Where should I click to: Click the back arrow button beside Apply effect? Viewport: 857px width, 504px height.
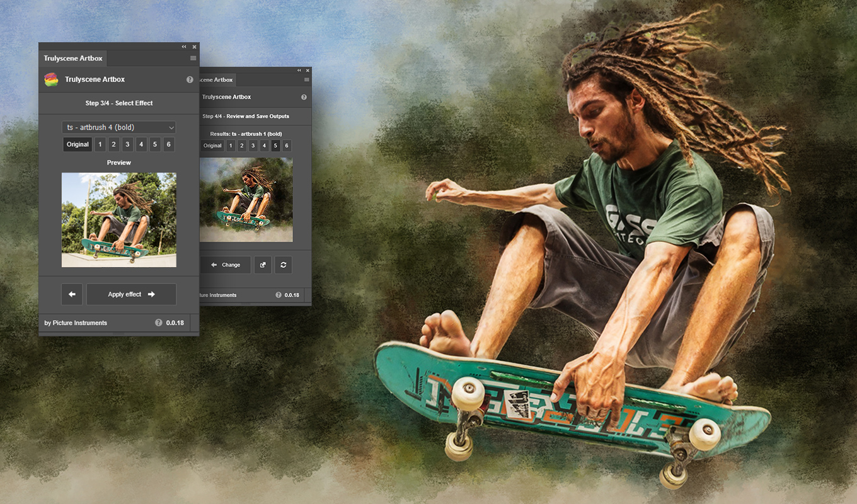(x=72, y=294)
